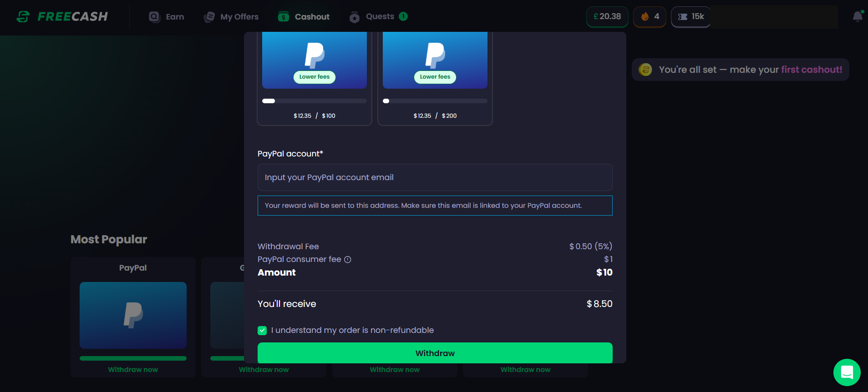
Task: Click the 15k ticket icon
Action: coord(683,17)
